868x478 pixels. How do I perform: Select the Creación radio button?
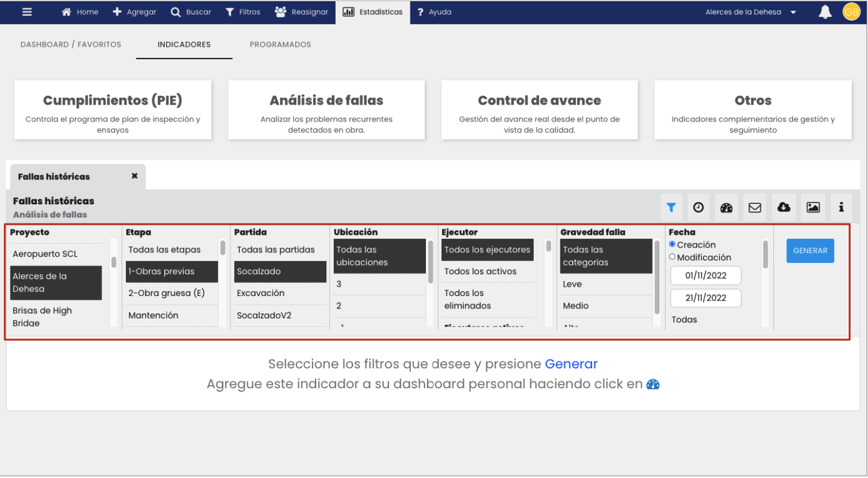672,244
